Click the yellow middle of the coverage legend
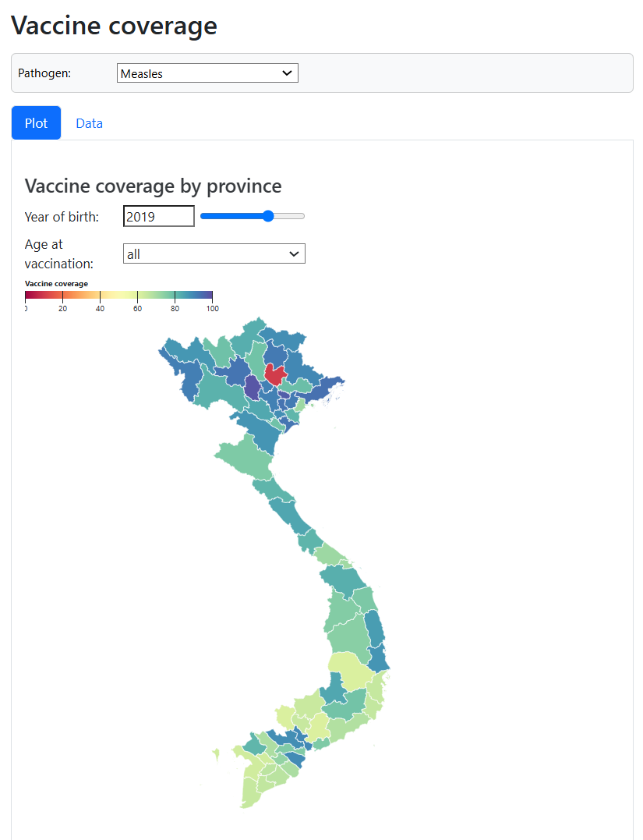The image size is (643, 840). (x=117, y=296)
